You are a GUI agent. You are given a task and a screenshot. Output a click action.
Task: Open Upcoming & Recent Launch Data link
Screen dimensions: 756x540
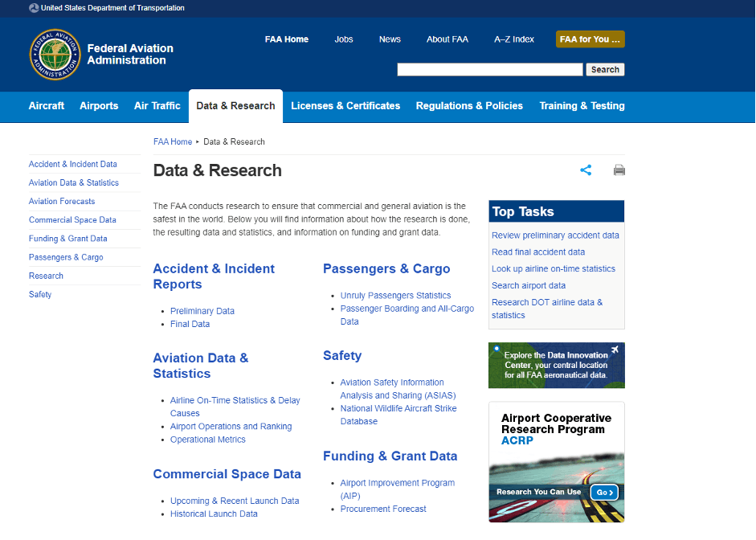(x=235, y=501)
